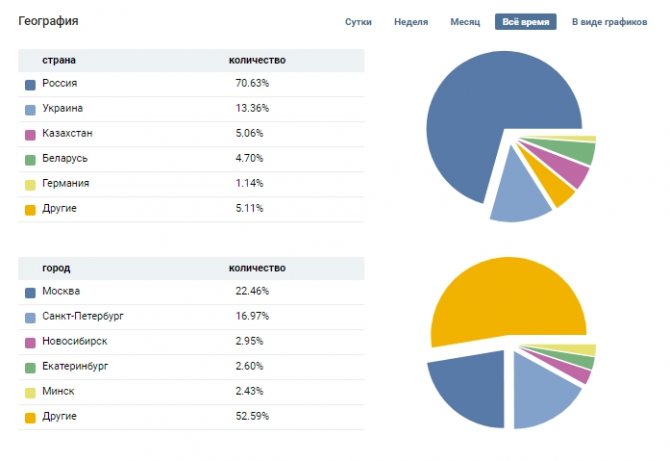
Task: Open the В виде графиков link
Action: [x=609, y=22]
